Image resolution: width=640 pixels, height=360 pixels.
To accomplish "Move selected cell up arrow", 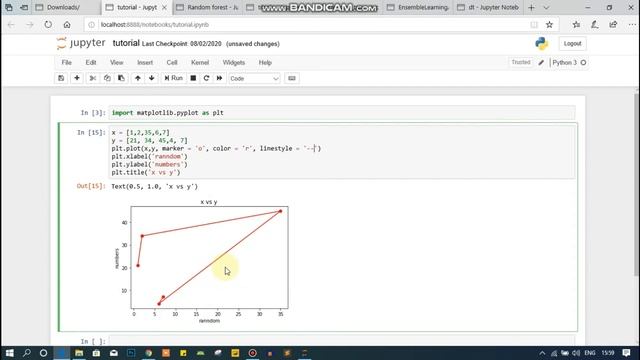I will pos(138,78).
